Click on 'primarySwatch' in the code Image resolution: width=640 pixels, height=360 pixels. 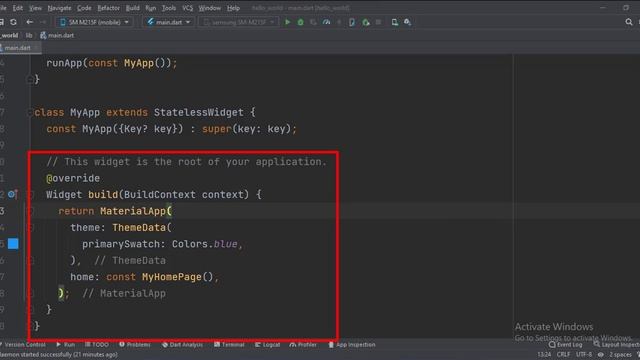[121, 244]
